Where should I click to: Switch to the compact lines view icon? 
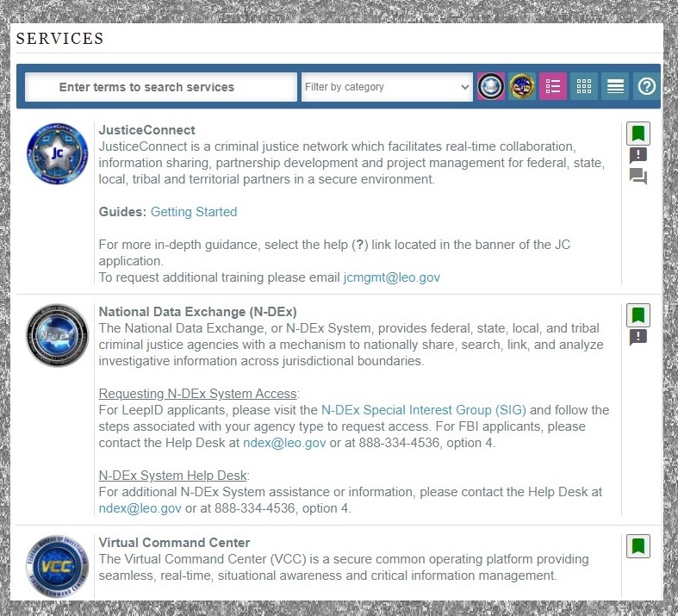pos(615,87)
